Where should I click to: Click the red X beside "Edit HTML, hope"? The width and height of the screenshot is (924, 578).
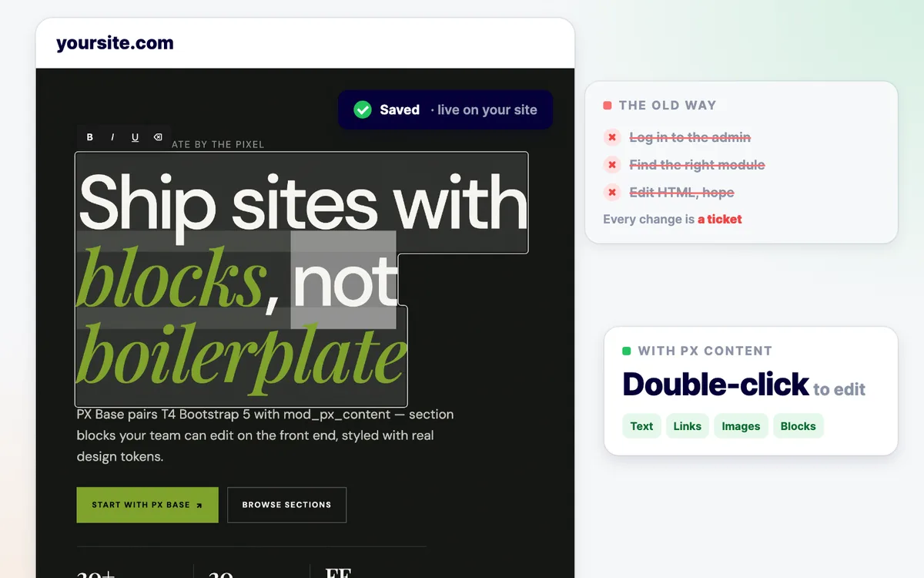pyautogui.click(x=612, y=193)
